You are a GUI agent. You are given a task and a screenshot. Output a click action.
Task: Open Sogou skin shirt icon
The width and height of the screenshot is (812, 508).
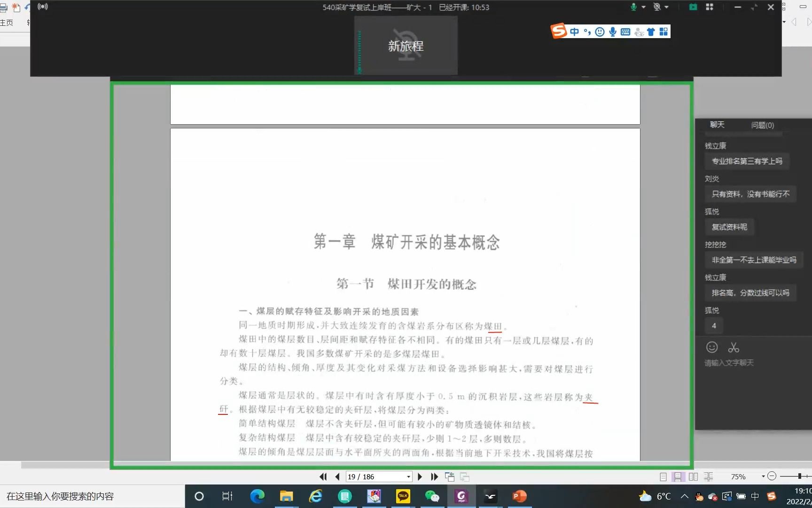pyautogui.click(x=651, y=32)
